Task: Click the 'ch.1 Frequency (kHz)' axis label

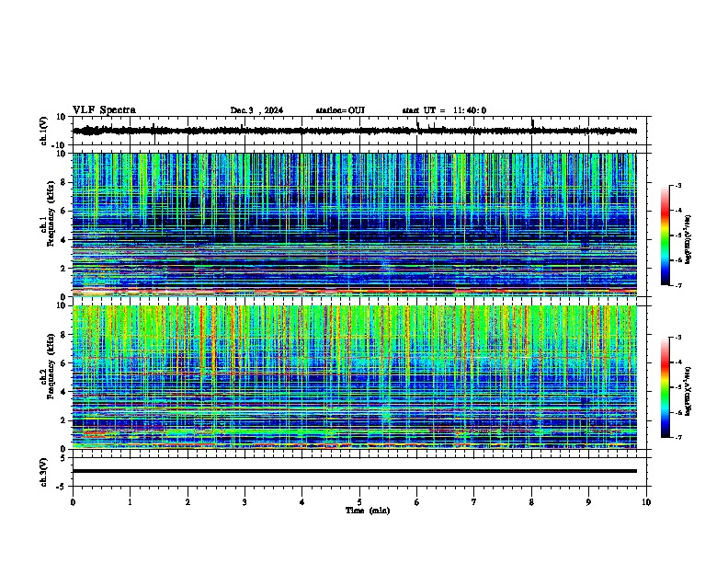Action: 47,214
